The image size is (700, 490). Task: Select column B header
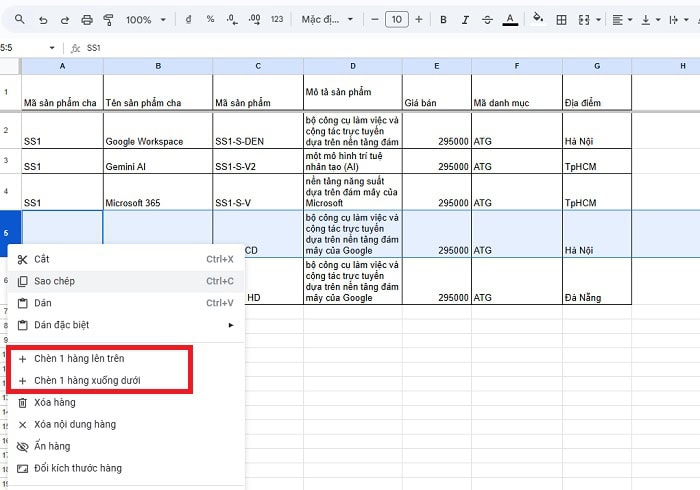pos(158,66)
